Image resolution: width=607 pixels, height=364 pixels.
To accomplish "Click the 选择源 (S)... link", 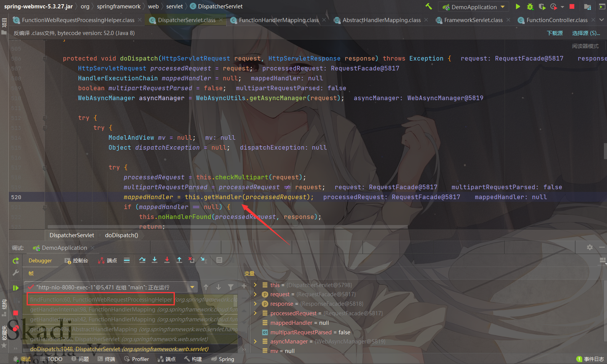I will coord(586,33).
